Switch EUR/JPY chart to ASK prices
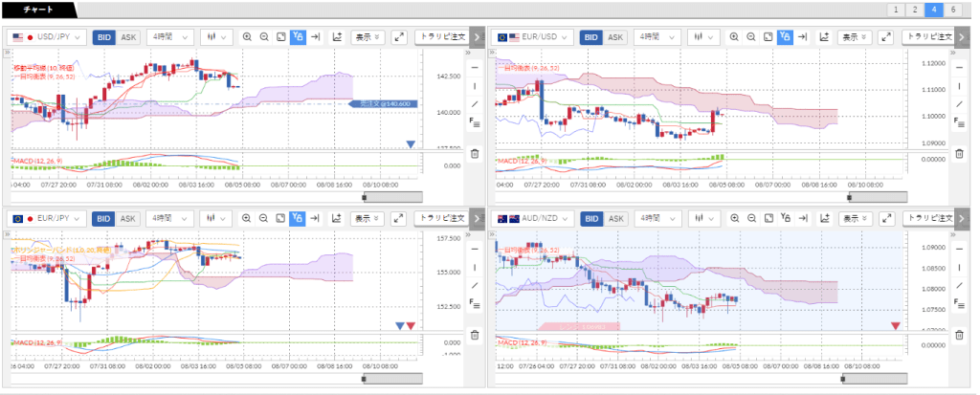Image resolution: width=980 pixels, height=395 pixels. tap(128, 219)
